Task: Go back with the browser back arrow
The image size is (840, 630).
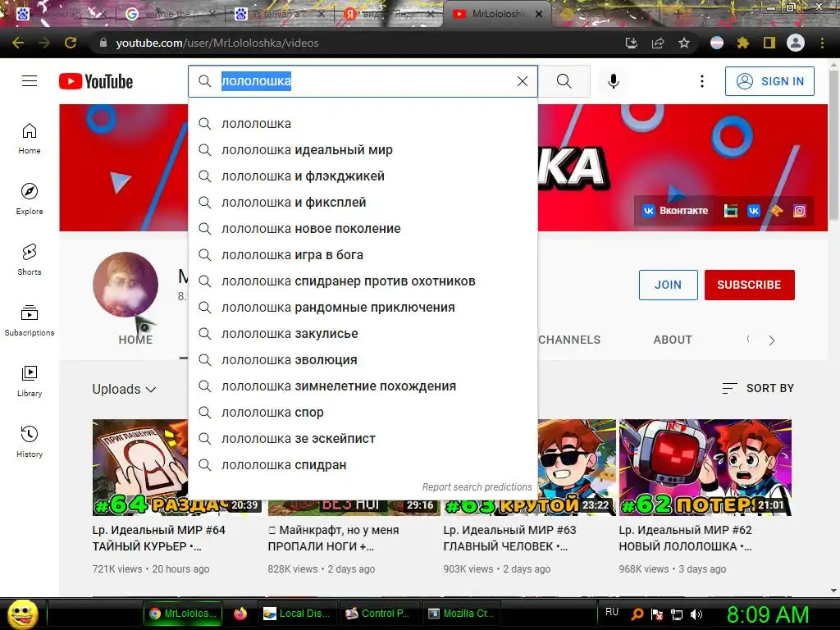Action: coord(18,43)
